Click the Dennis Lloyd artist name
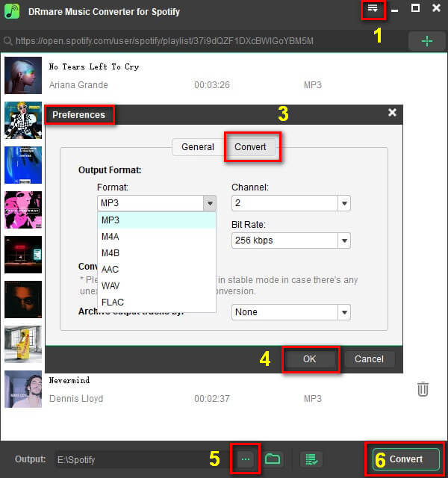The width and height of the screenshot is (448, 478). (x=76, y=399)
